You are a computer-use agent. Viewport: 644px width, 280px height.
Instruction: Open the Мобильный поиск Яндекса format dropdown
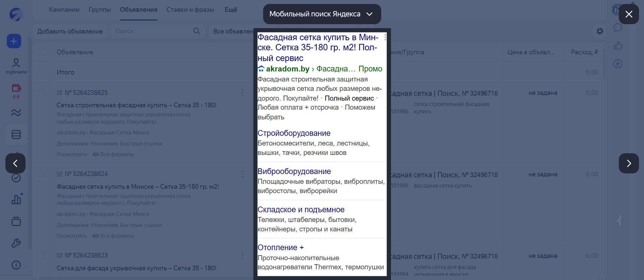322,14
